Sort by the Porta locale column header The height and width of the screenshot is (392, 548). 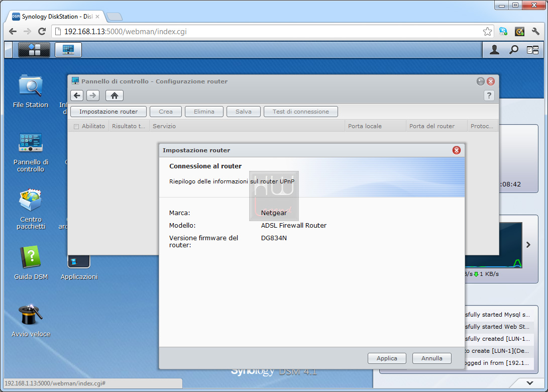(x=375, y=126)
